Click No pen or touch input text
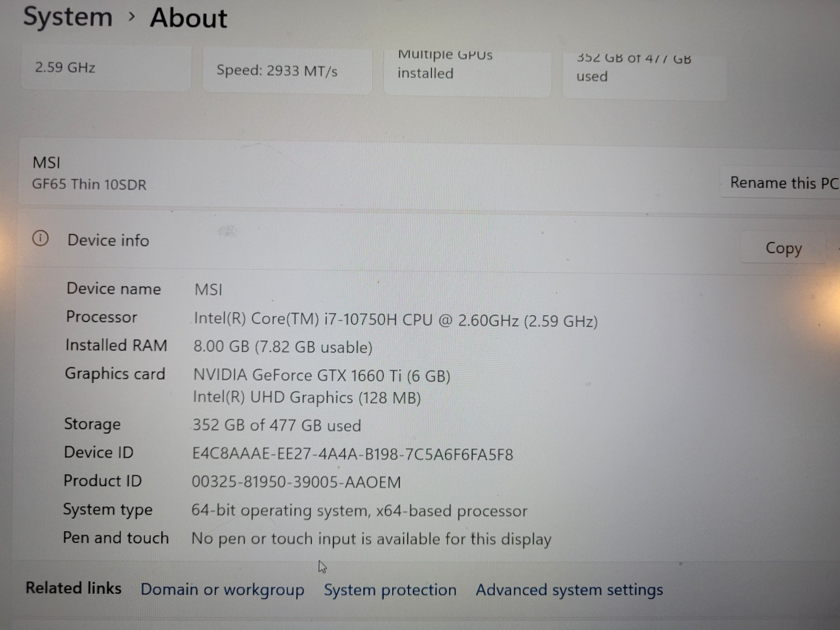The width and height of the screenshot is (840, 630). 371,539
